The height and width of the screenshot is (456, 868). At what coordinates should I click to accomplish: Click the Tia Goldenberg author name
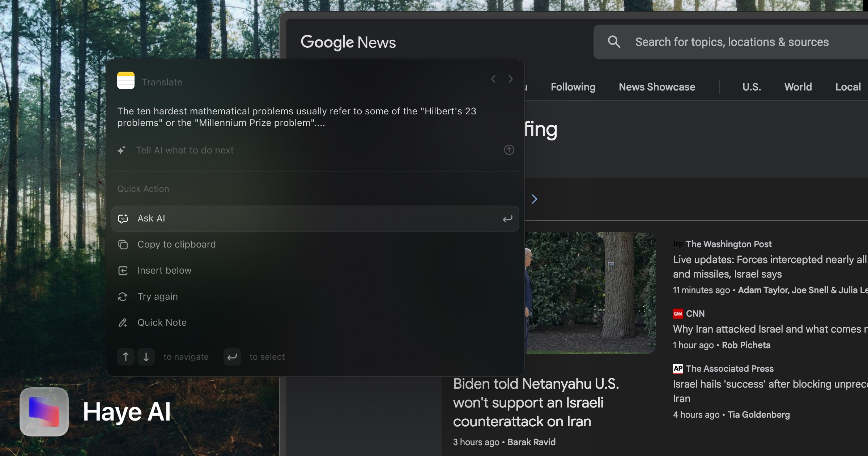pyautogui.click(x=758, y=414)
